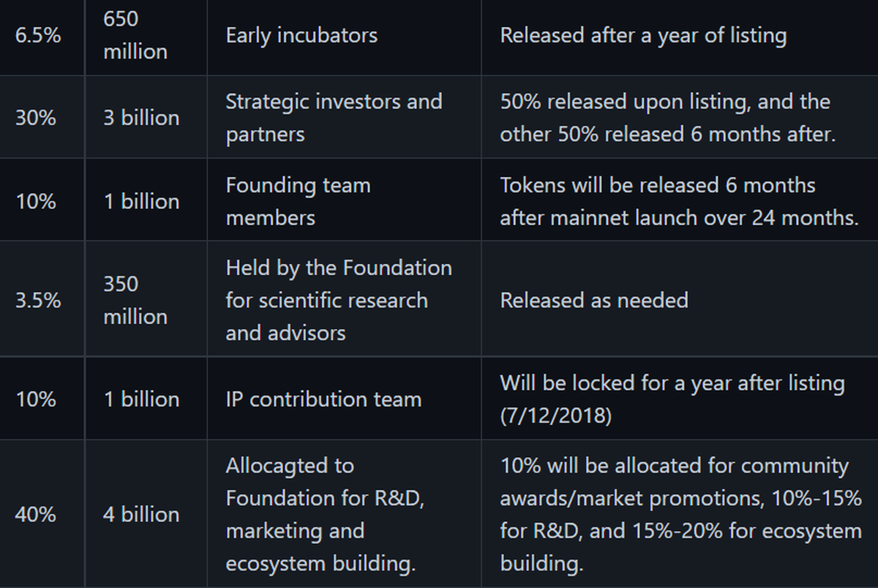The image size is (878, 588).
Task: Click the 350 million amount cell
Action: click(x=135, y=300)
